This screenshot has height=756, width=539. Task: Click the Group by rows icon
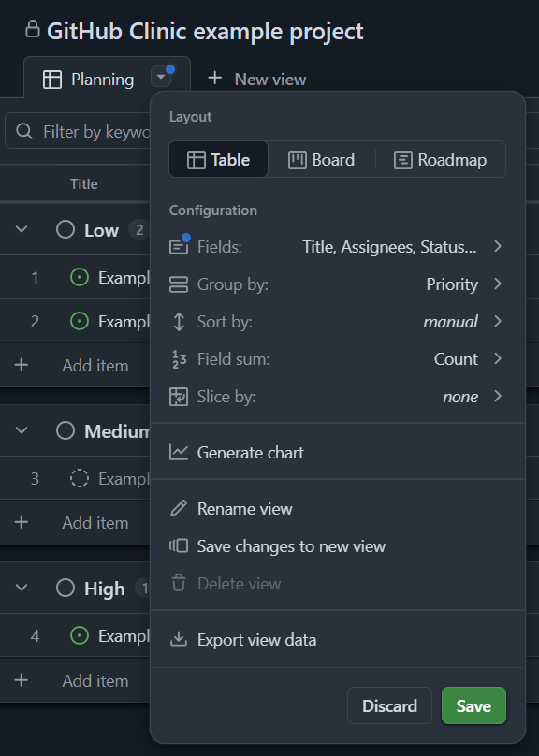click(x=179, y=284)
